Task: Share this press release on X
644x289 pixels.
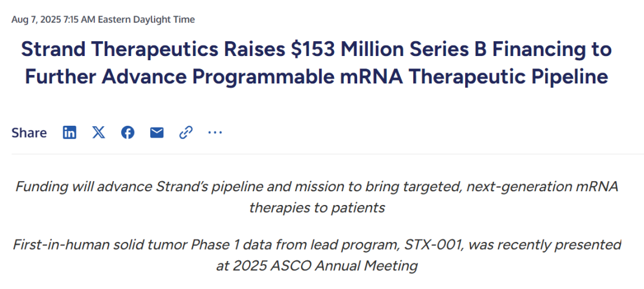Action: point(98,132)
